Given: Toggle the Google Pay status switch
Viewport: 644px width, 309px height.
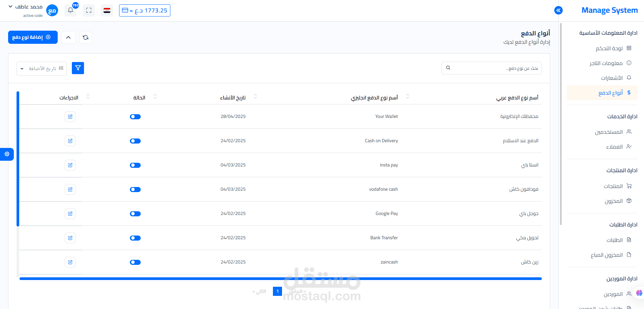Looking at the screenshot, I should pyautogui.click(x=135, y=214).
